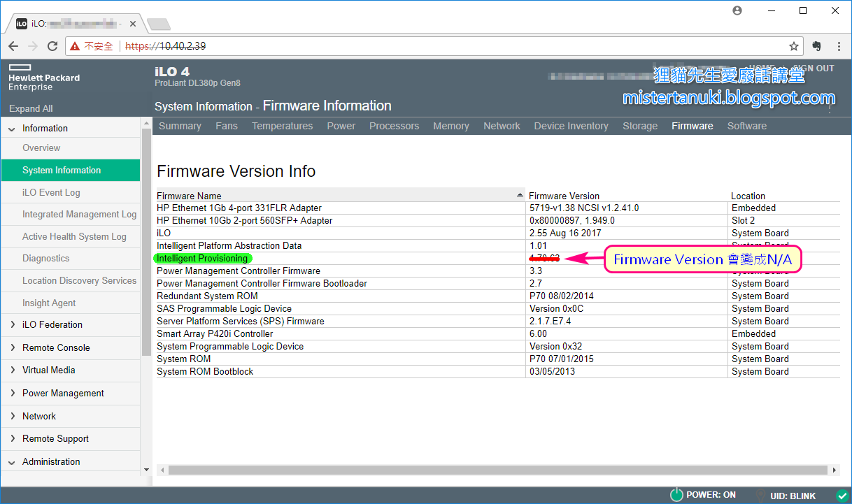
Task: Open Active Health System Log
Action: 70,237
